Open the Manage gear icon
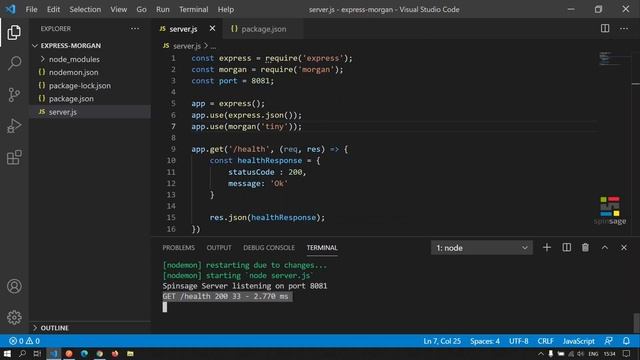 pos(14,317)
